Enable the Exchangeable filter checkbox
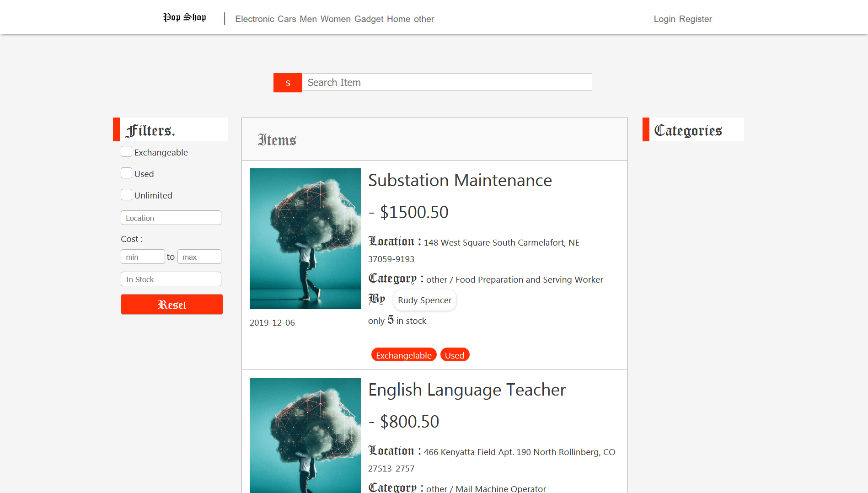This screenshot has width=868, height=493. 127,152
